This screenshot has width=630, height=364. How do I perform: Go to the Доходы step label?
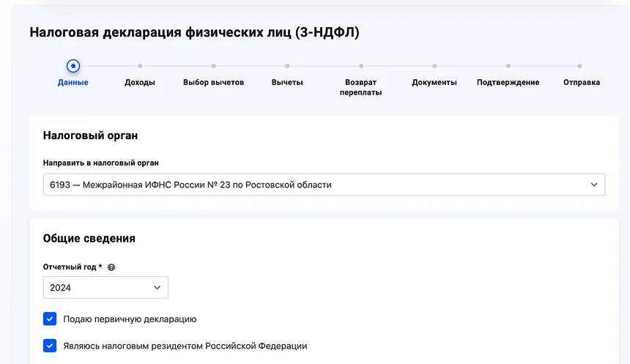[x=140, y=83]
